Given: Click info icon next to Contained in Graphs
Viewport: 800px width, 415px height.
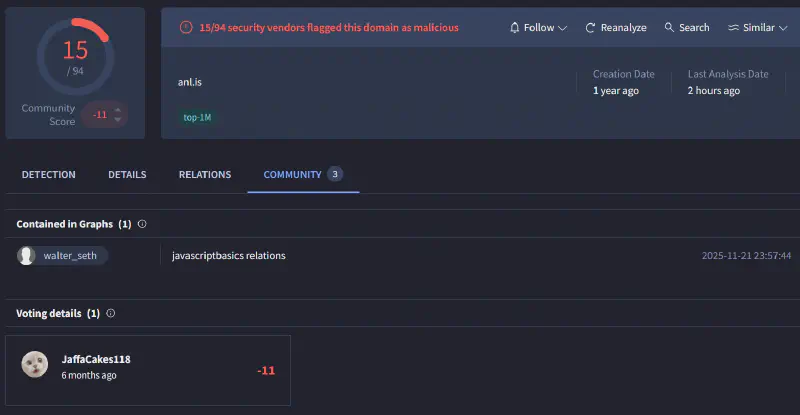Looking at the screenshot, I should 142,224.
